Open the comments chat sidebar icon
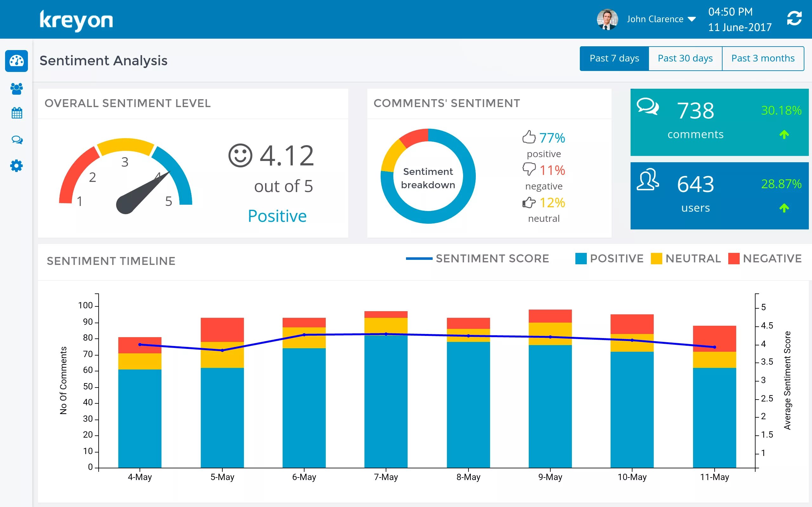Viewport: 812px width, 507px height. (17, 139)
